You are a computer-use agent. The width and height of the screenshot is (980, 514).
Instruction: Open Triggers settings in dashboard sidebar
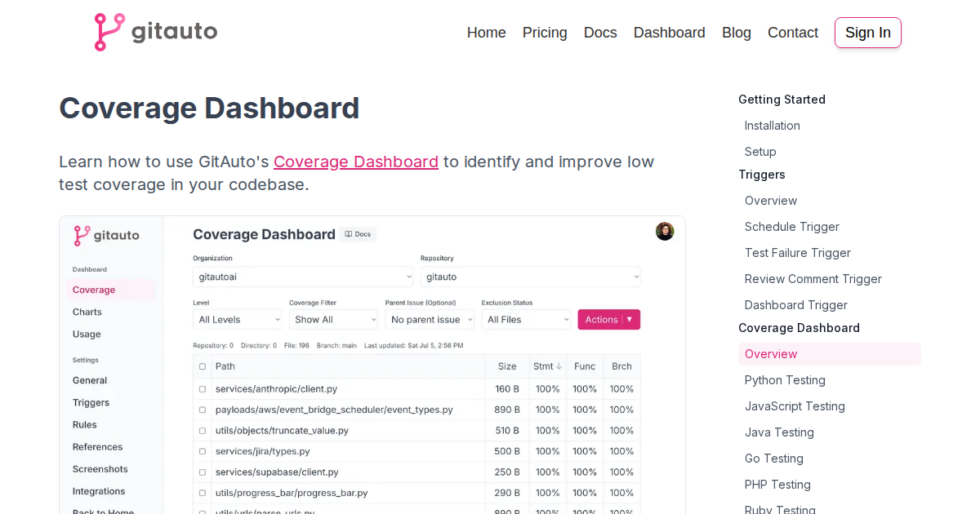click(91, 402)
